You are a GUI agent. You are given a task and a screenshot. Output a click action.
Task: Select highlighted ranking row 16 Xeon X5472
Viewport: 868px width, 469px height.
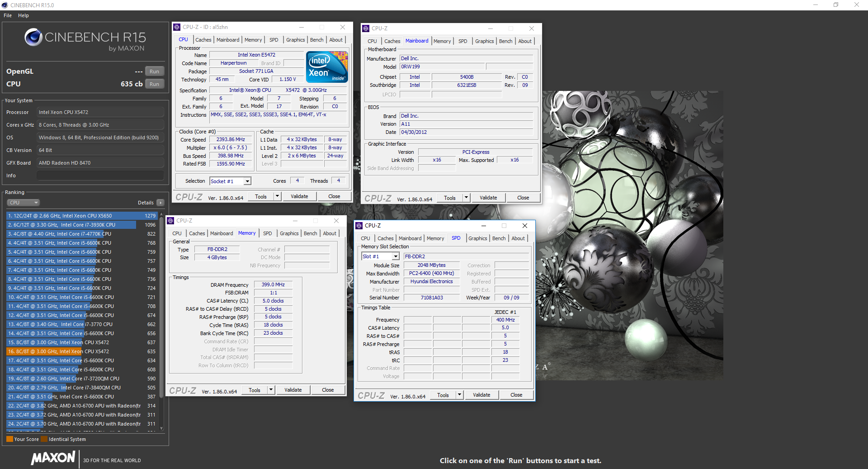tap(82, 351)
